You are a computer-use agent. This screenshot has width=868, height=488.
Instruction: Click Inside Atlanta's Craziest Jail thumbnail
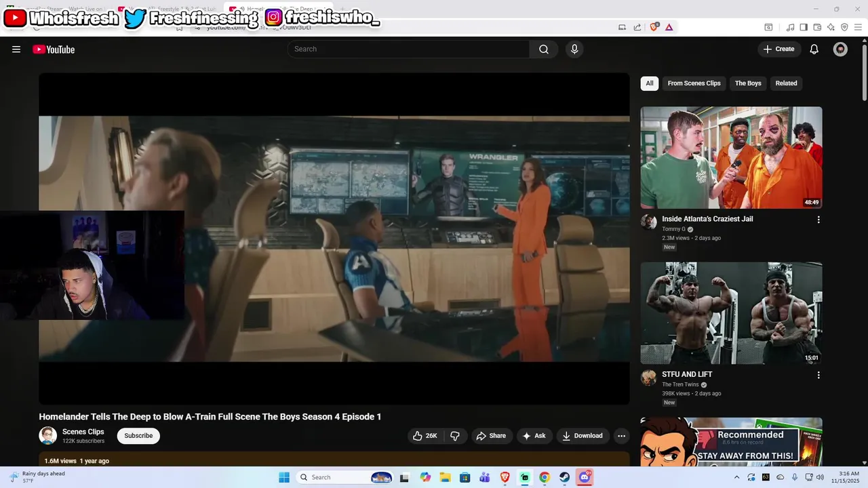point(731,157)
